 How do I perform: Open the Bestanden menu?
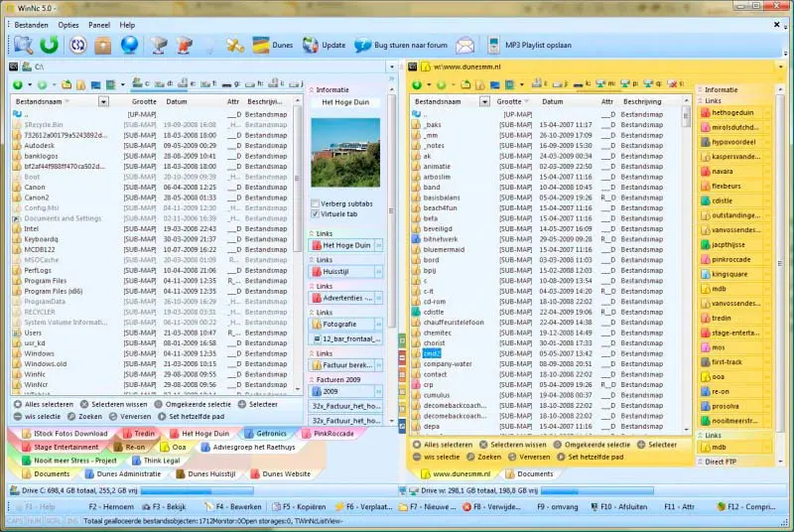click(31, 25)
